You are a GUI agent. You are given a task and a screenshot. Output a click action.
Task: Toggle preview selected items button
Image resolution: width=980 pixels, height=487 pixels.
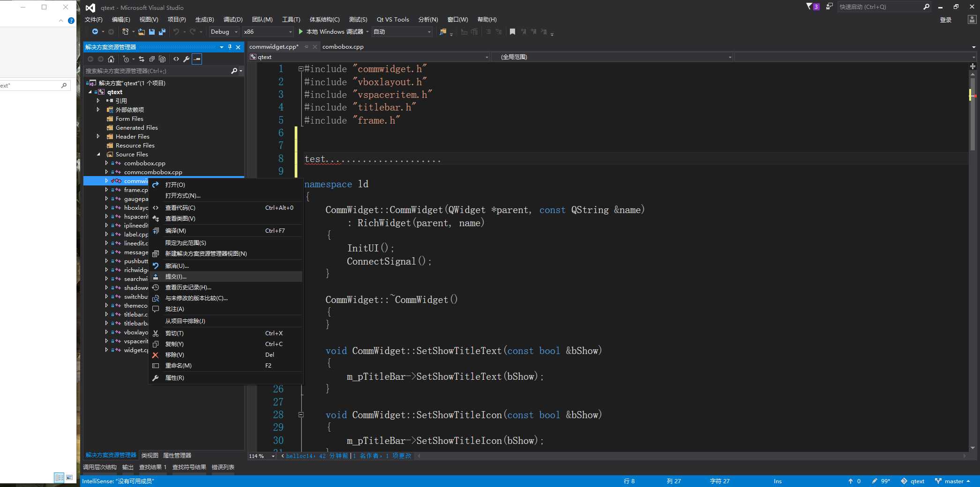click(x=197, y=59)
